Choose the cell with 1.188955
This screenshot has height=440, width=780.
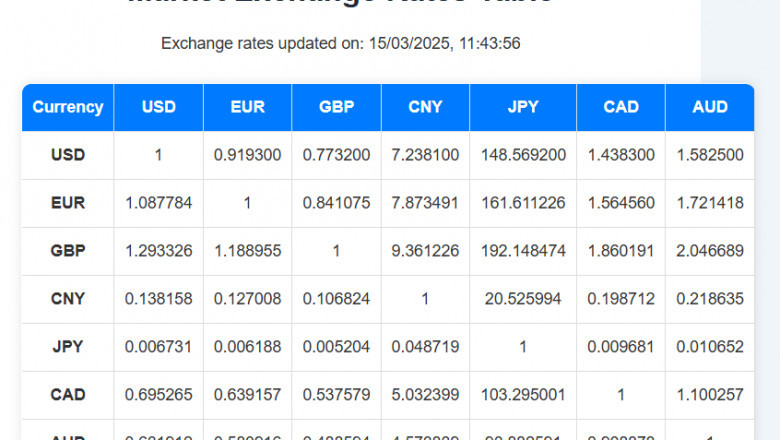coord(247,251)
